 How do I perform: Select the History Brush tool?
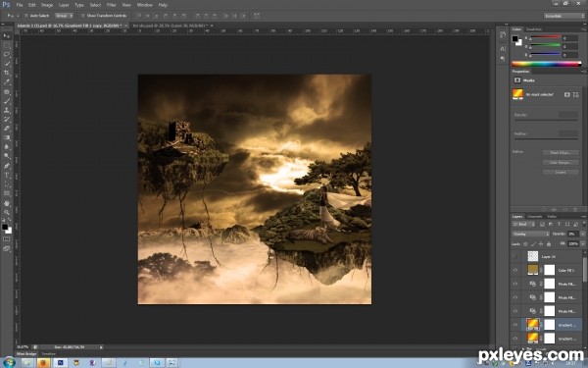click(7, 120)
